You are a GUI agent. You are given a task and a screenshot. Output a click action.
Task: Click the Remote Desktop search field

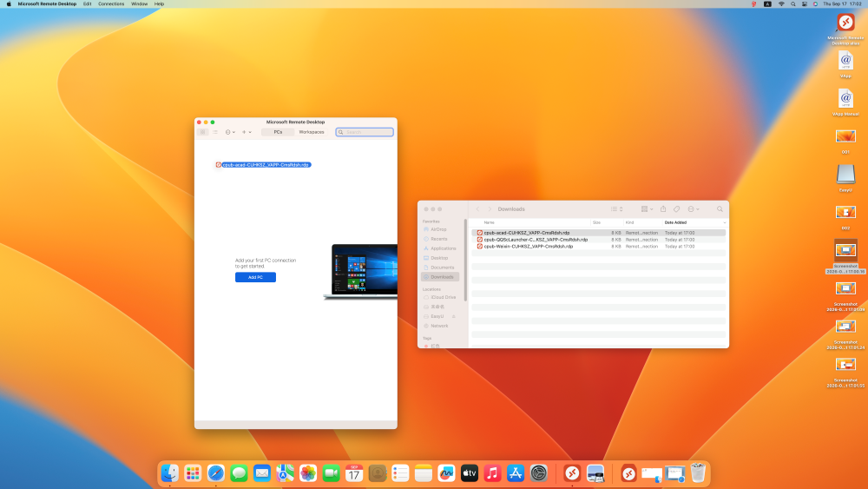click(365, 132)
